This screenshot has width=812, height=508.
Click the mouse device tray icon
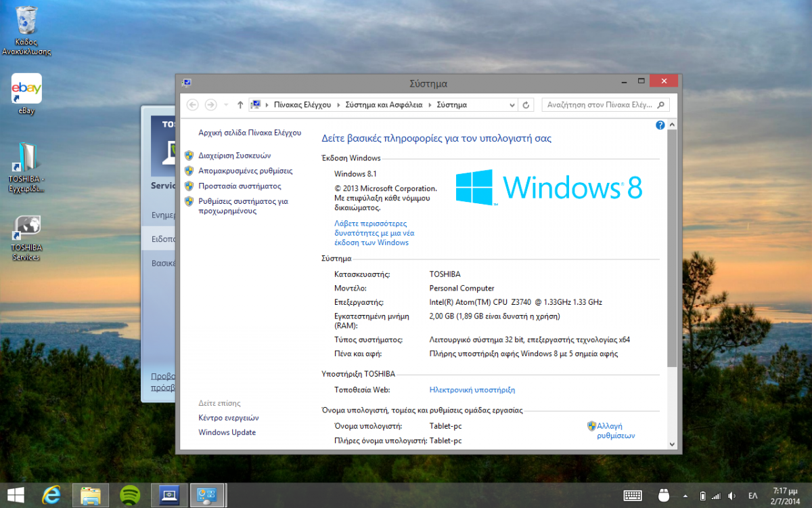pos(663,496)
